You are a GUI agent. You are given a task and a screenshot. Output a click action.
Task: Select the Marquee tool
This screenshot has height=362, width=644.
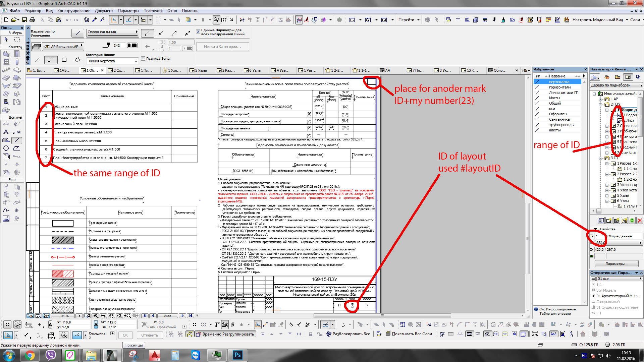click(17, 40)
